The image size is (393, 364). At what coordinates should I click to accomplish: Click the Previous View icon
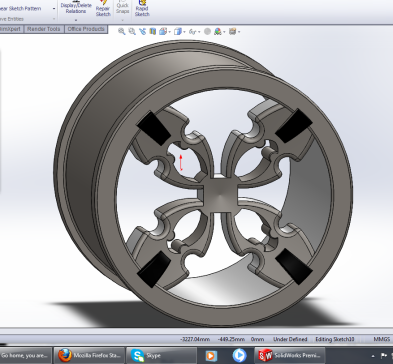point(142,31)
